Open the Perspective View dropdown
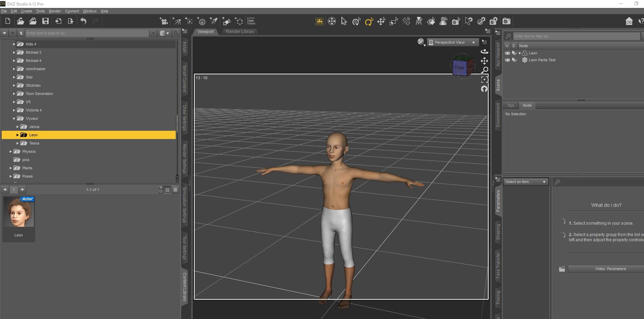The image size is (644, 319). click(453, 42)
